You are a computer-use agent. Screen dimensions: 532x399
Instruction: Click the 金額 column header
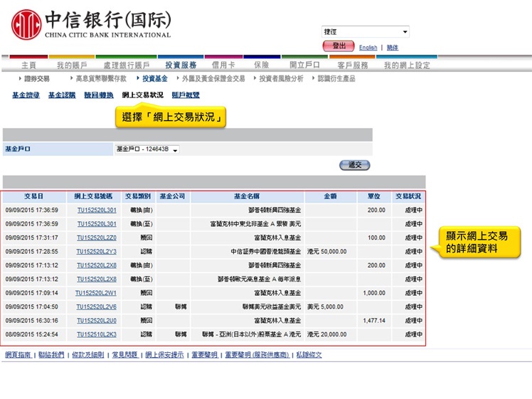[331, 196]
